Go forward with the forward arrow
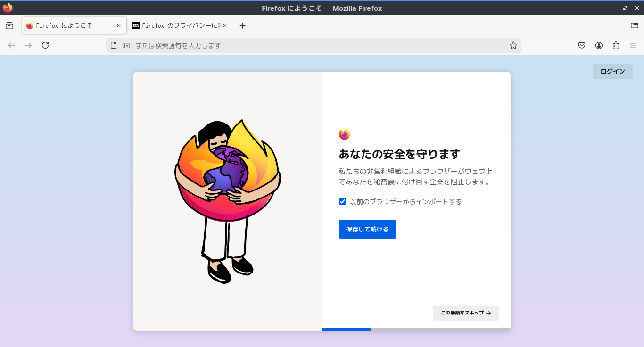This screenshot has height=347, width=644. 28,45
